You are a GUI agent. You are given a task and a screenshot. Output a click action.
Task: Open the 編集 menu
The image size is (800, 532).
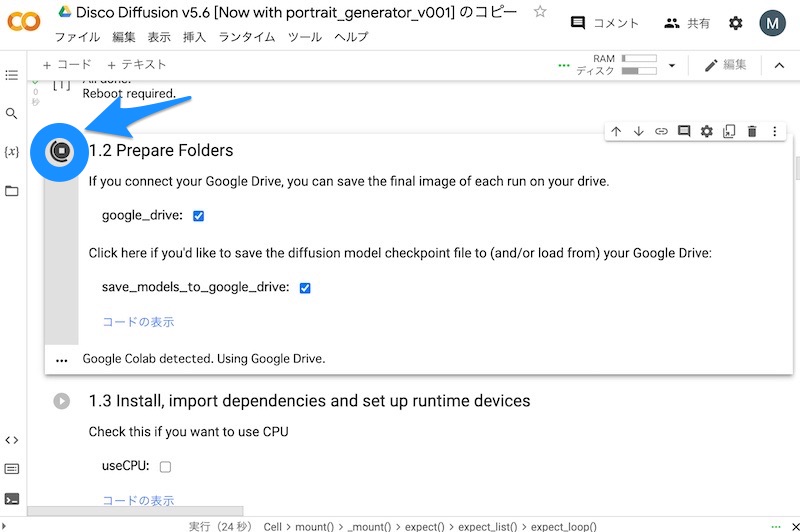124,37
